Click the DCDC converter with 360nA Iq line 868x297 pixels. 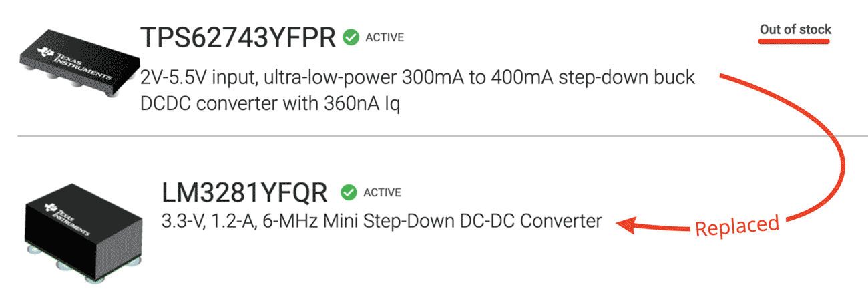click(270, 105)
